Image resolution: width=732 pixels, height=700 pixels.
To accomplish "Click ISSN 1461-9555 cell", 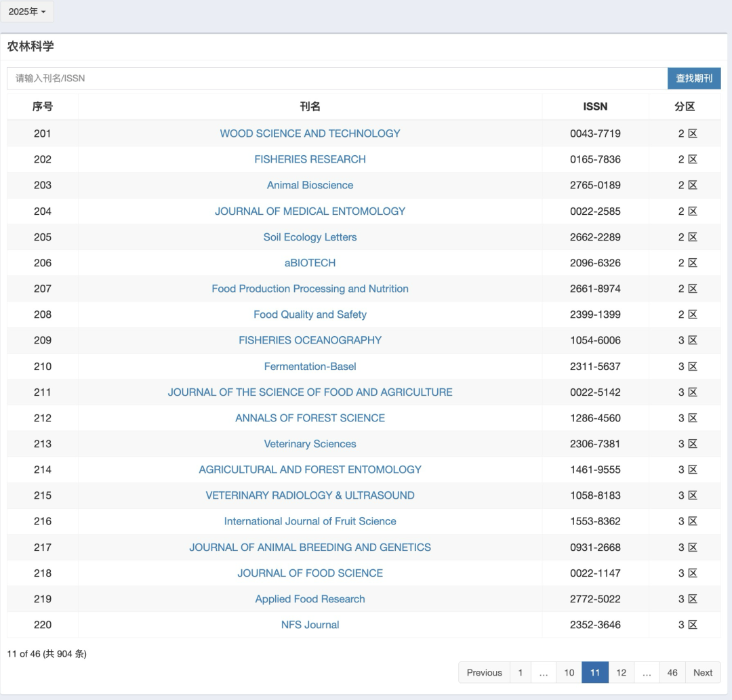I will (595, 470).
